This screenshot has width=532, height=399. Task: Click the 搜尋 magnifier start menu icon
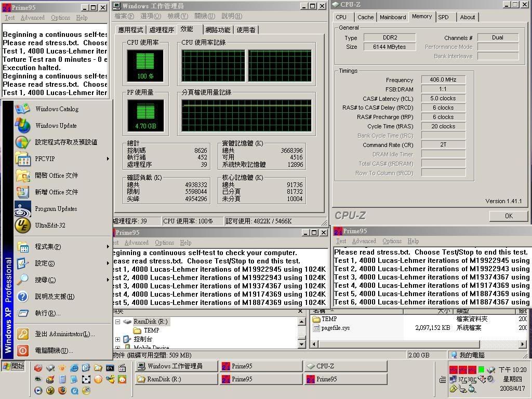22,280
